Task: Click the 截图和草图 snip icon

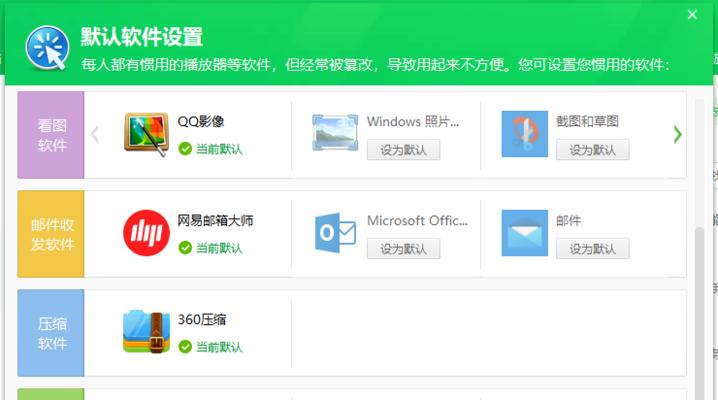Action: coord(525,134)
